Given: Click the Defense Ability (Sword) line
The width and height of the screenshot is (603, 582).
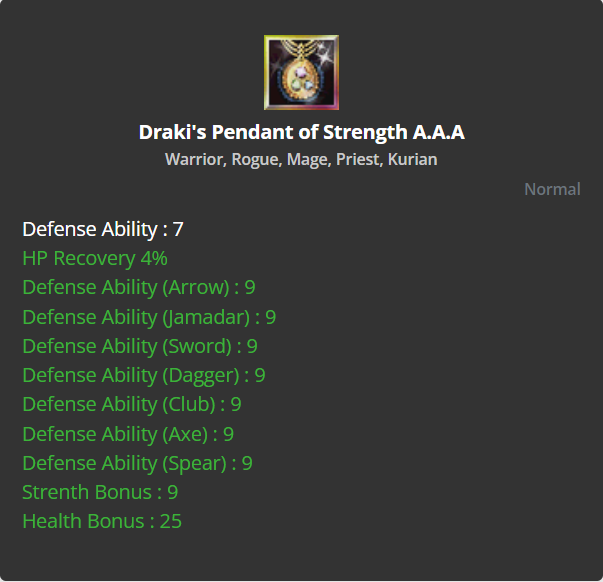Looking at the screenshot, I should pyautogui.click(x=140, y=346).
